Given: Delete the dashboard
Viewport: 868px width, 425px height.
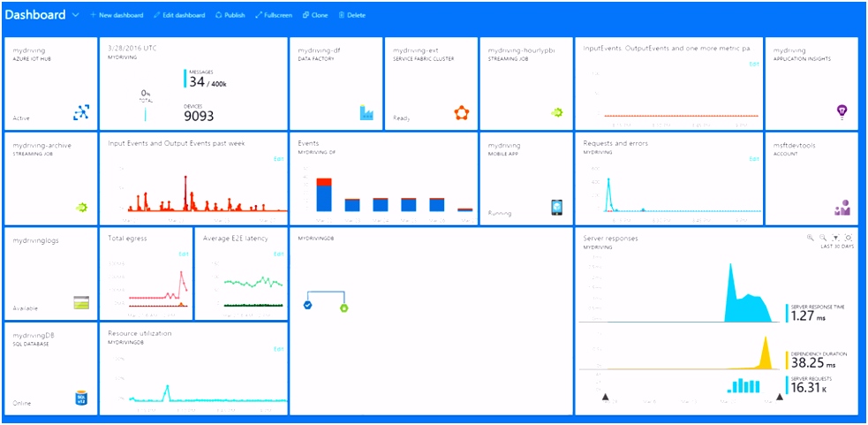Looking at the screenshot, I should tap(352, 15).
